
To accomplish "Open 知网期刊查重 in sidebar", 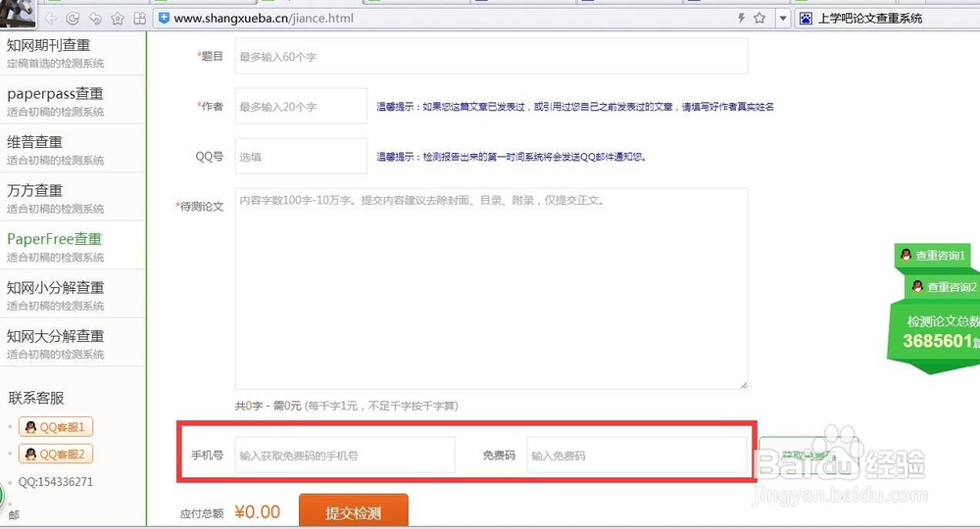I will [x=73, y=52].
